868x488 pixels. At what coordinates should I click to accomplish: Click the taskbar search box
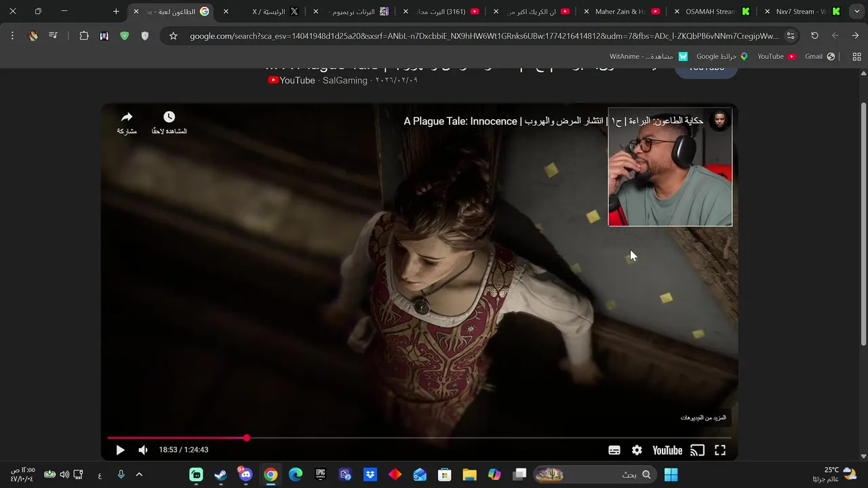(595, 474)
